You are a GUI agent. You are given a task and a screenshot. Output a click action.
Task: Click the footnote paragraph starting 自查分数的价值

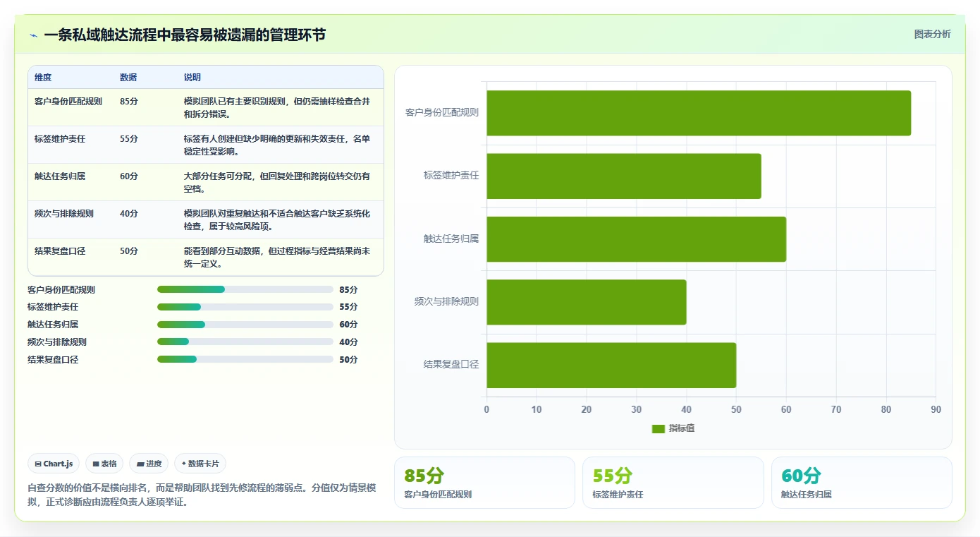[203, 495]
